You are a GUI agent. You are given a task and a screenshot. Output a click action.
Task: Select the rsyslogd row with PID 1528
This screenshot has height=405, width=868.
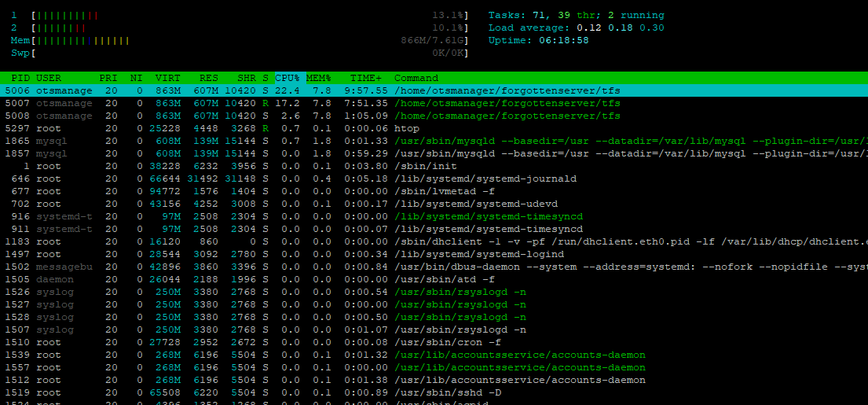point(434,317)
